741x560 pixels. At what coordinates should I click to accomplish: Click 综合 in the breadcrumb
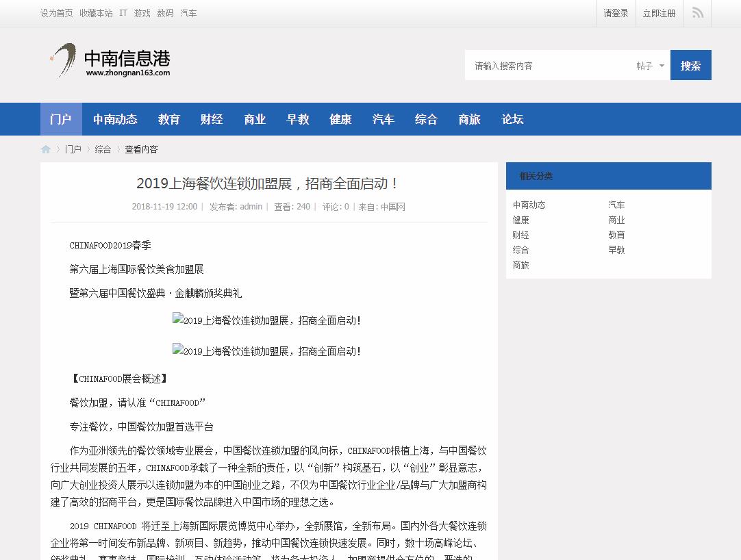click(x=103, y=149)
